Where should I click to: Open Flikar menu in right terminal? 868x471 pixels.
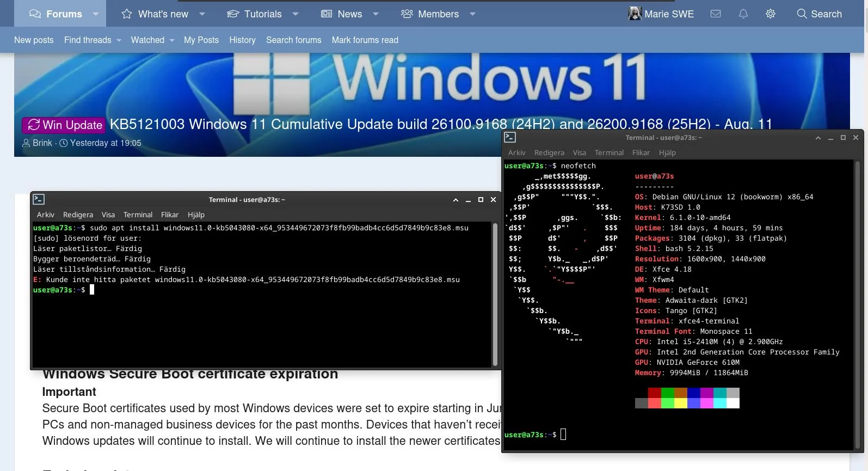(x=641, y=152)
